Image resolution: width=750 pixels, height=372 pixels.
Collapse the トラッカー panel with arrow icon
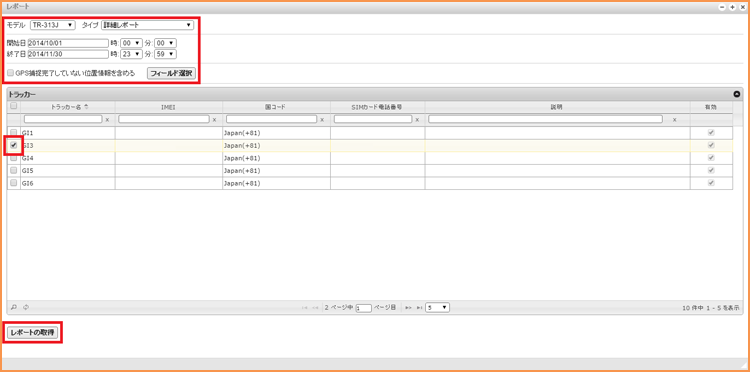(737, 94)
